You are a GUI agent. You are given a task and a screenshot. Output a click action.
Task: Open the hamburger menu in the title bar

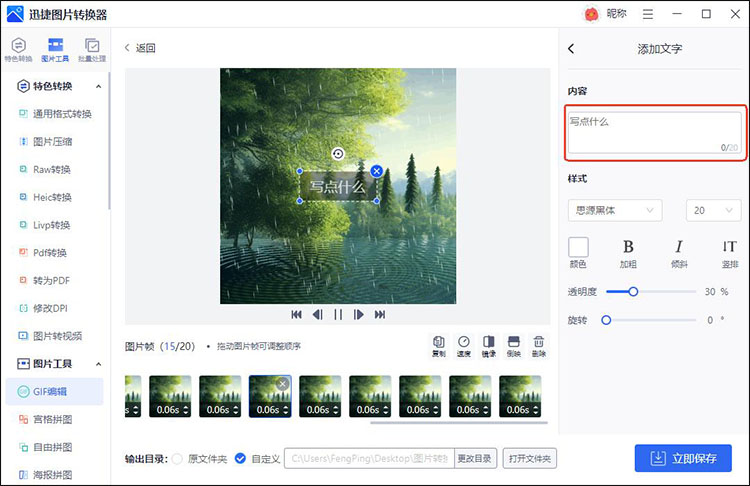coord(648,14)
